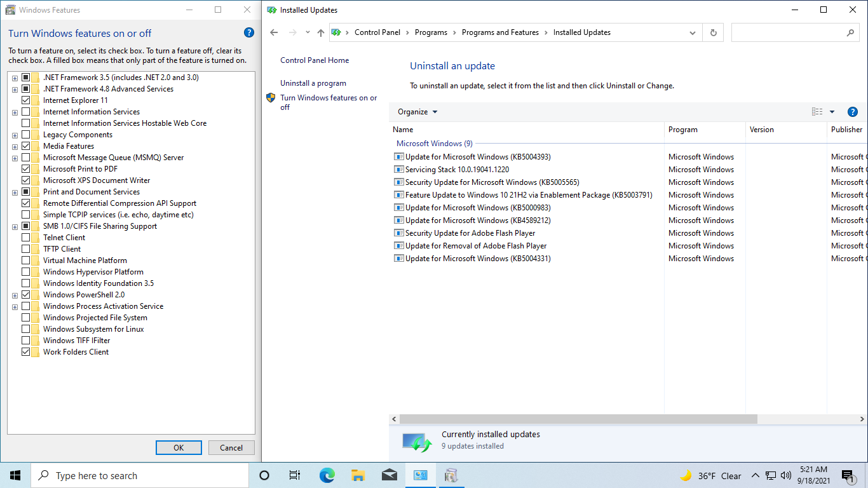Refresh the Installed Updates address bar
The height and width of the screenshot is (488, 868).
(714, 32)
